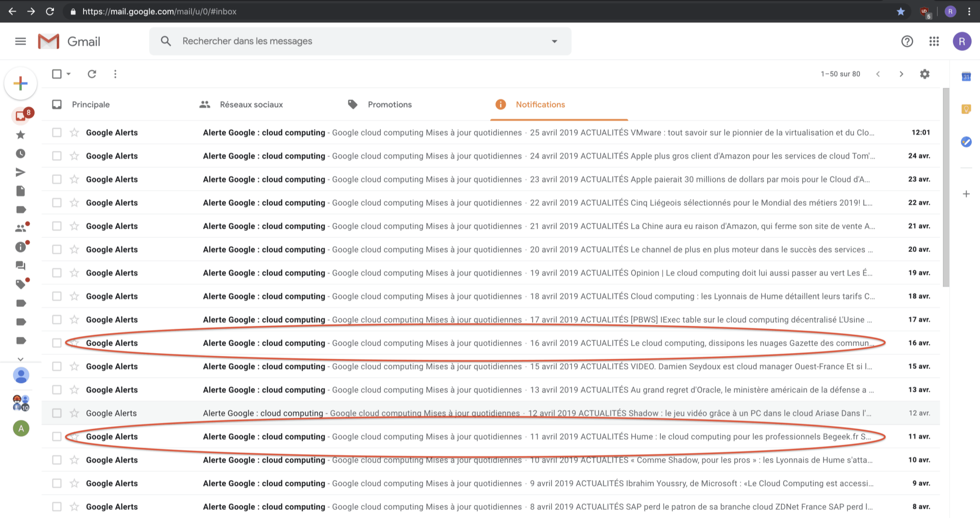Open the 13 avr. Oracle alert email

[491, 390]
